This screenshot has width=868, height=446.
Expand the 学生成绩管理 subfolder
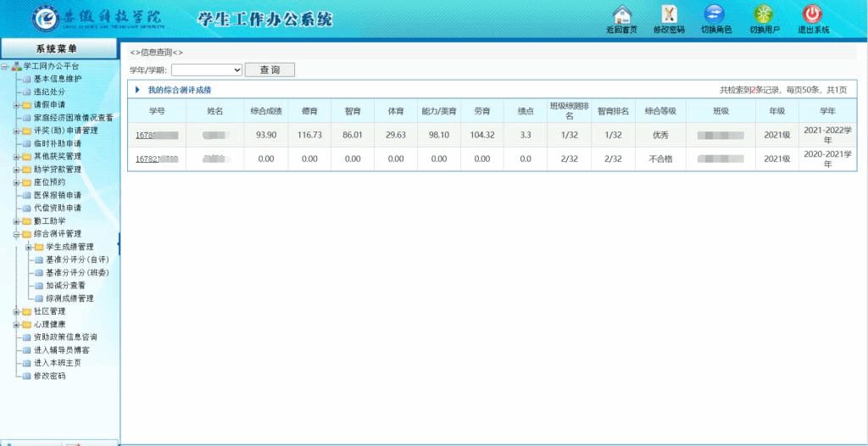pos(28,247)
